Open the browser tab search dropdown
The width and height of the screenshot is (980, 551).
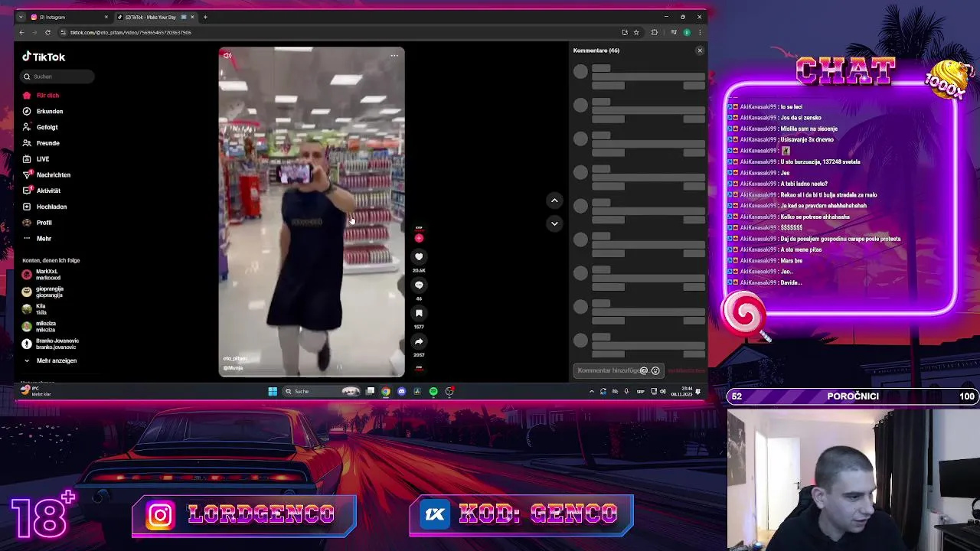pyautogui.click(x=21, y=17)
